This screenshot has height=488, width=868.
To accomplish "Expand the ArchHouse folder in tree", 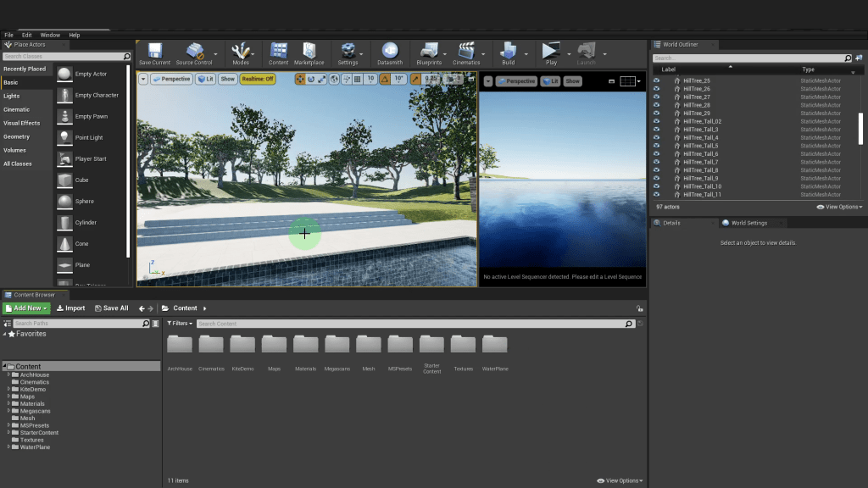I will [x=9, y=374].
